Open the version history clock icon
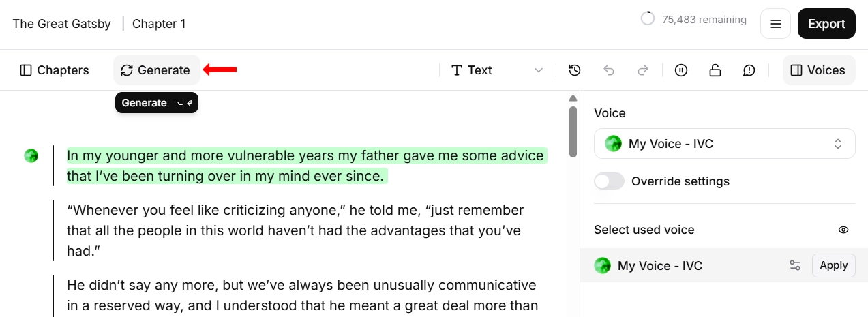The image size is (868, 317). (x=575, y=70)
